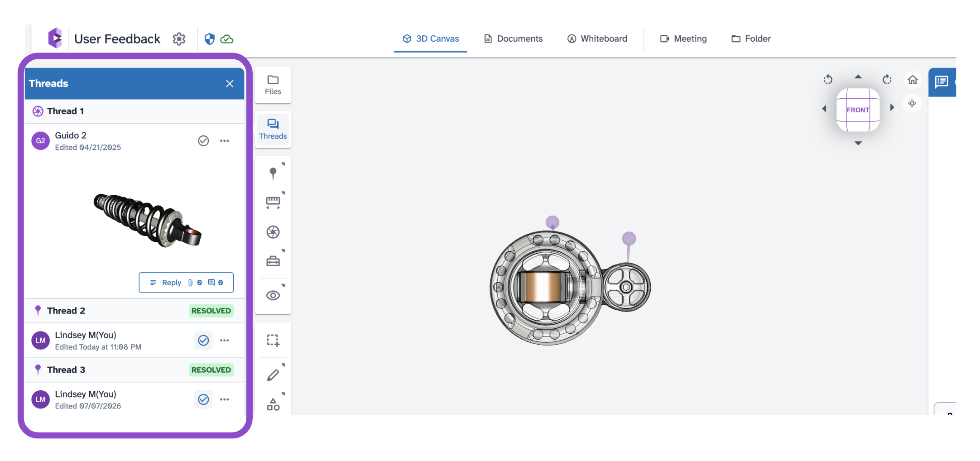Rotate view right with right arrow
The image size is (980, 461).
pos(892,108)
